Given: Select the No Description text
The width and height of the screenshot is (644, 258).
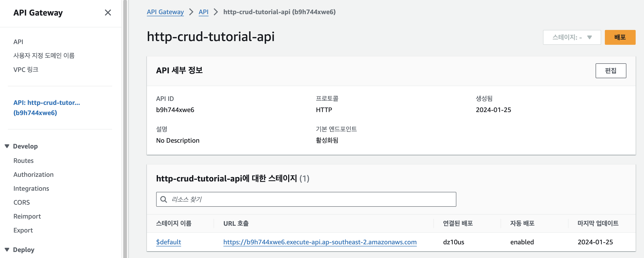Looking at the screenshot, I should [x=177, y=140].
